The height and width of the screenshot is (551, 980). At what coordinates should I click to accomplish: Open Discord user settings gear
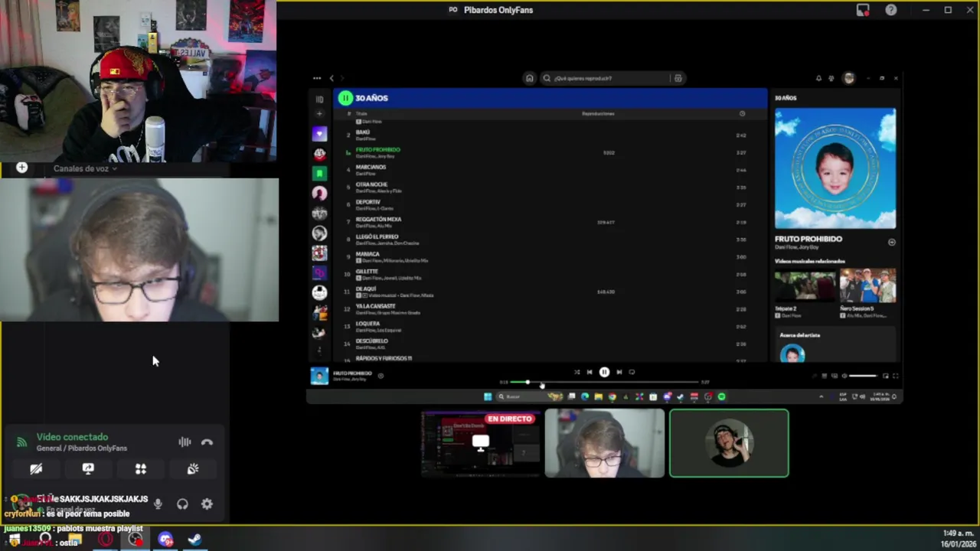pyautogui.click(x=207, y=504)
